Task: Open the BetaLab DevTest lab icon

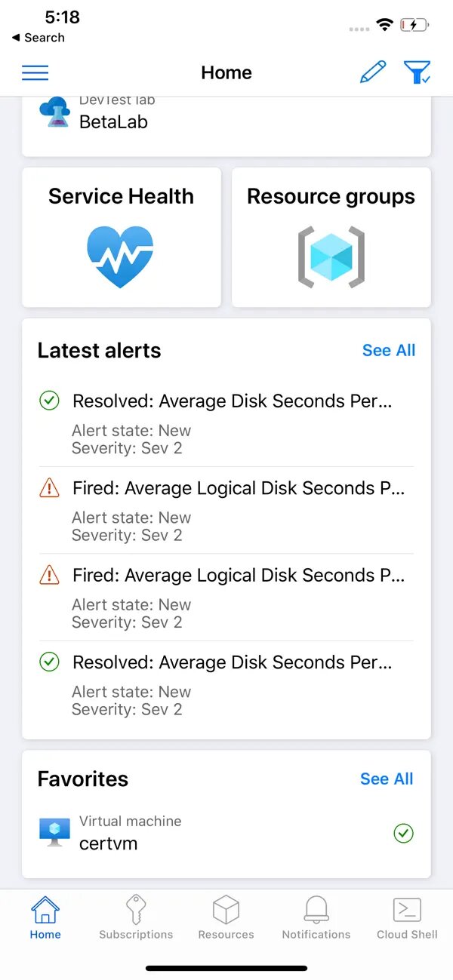Action: (54, 113)
